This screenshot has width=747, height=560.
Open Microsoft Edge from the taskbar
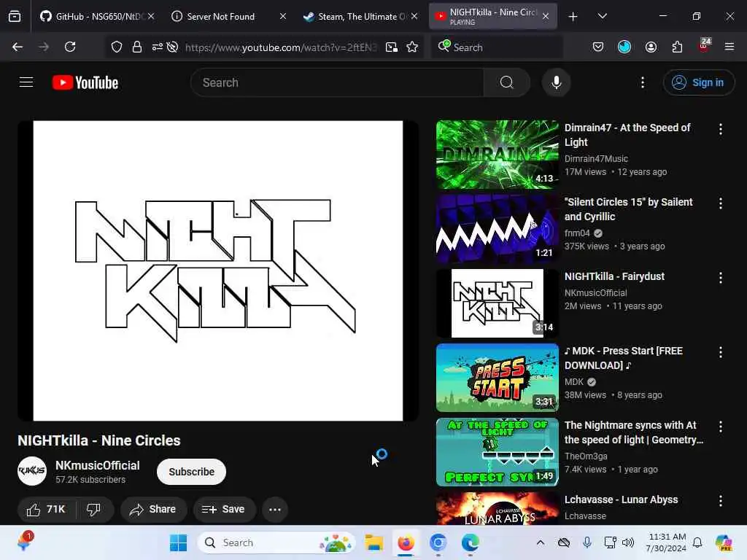click(470, 542)
